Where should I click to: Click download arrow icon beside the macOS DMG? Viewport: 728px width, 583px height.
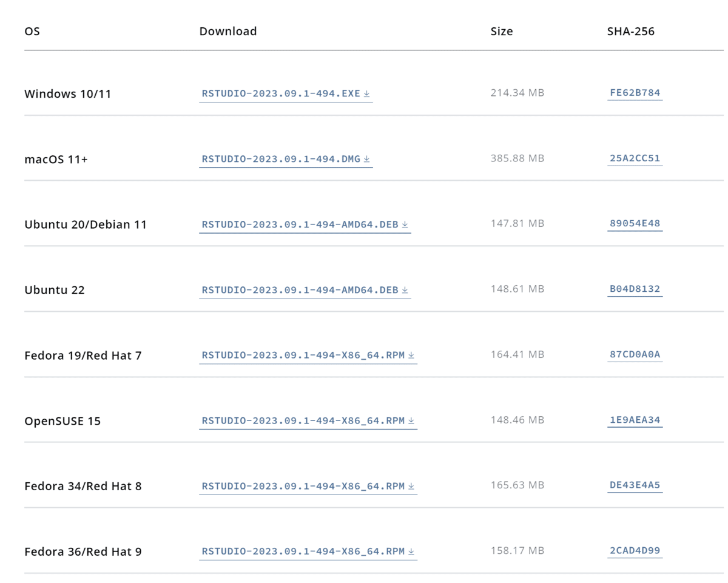click(x=367, y=160)
